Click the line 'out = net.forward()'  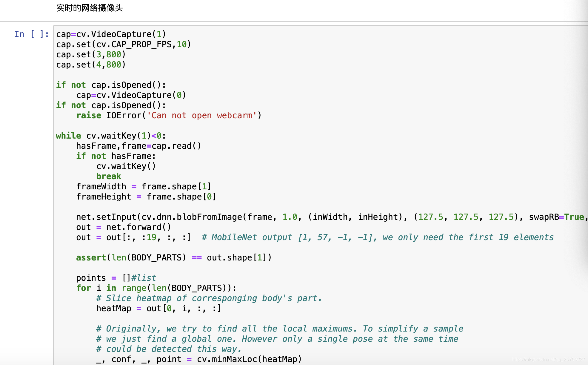[124, 227]
